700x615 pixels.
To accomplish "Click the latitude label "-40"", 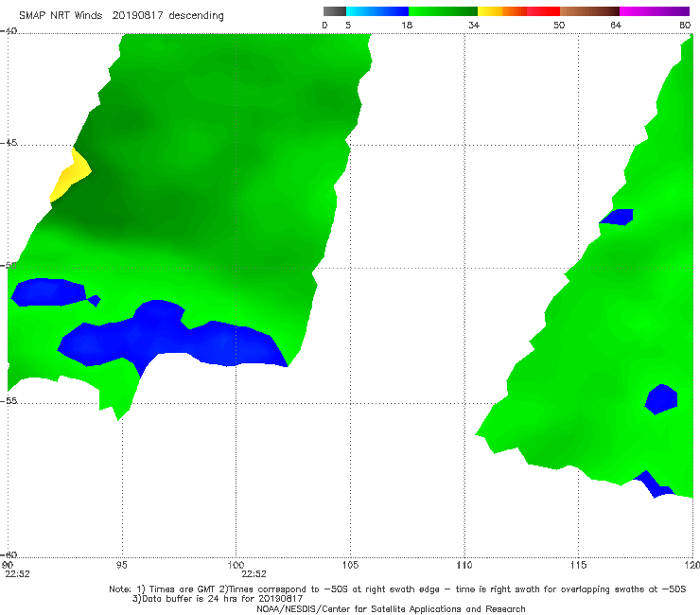I will coord(9,31).
